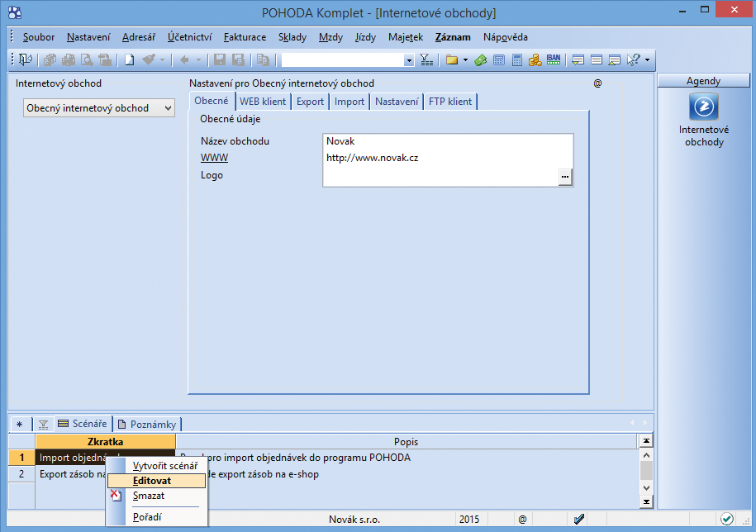756x532 pixels.
Task: Click the list icon with an up arrow
Action: 614,59
